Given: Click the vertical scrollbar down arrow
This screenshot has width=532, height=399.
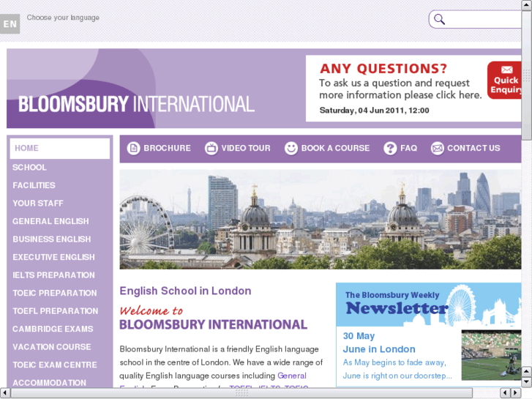Looking at the screenshot, I should pyautogui.click(x=527, y=381).
